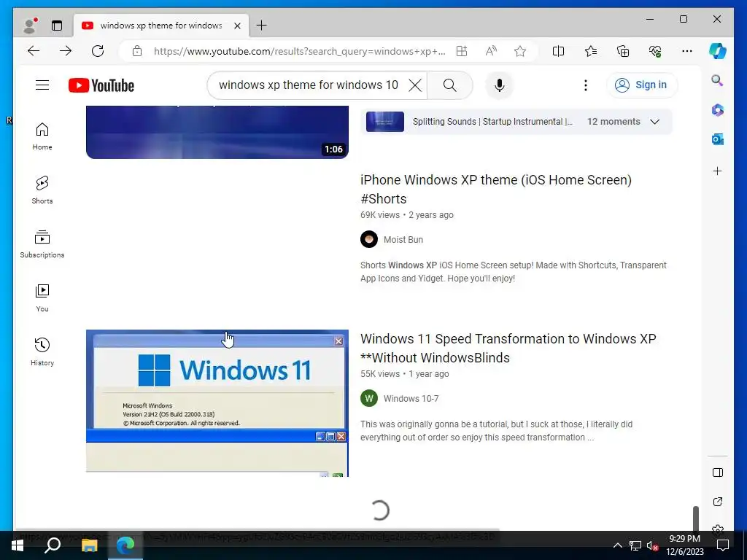Activate Read aloud in address bar
The image size is (747, 560).
491,51
